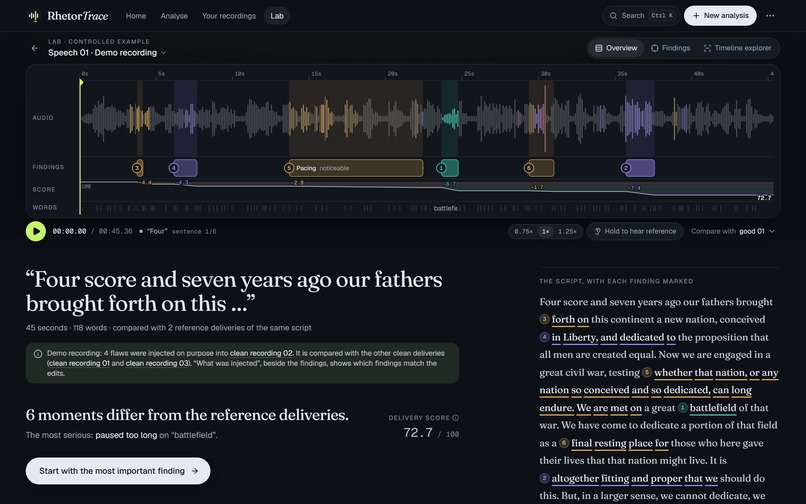Click script marker 3 before "forth on"

(544, 319)
